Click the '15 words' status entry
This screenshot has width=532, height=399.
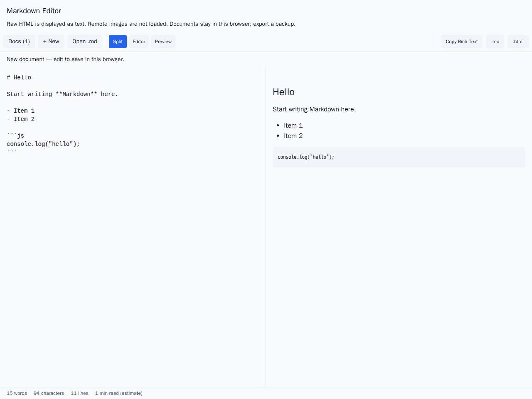click(x=17, y=393)
